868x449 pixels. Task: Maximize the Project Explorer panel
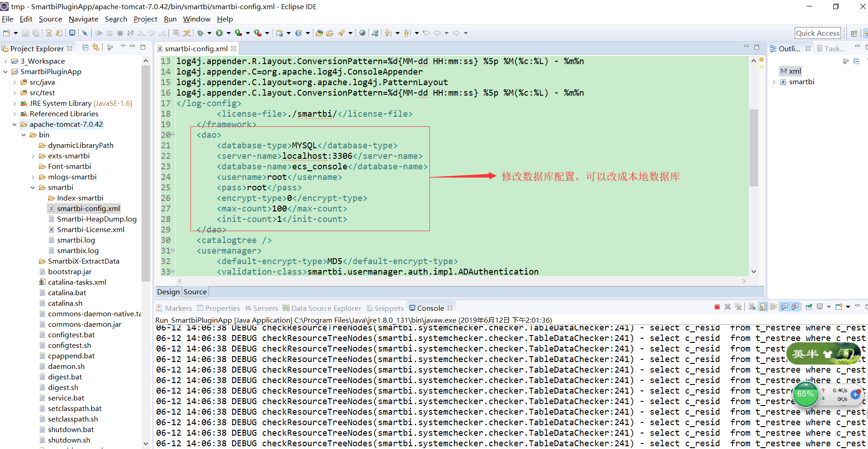click(143, 47)
